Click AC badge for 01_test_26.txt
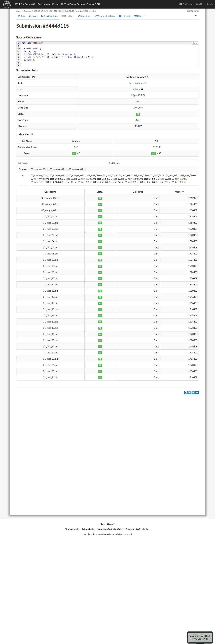The image size is (215, 644). [100, 378]
